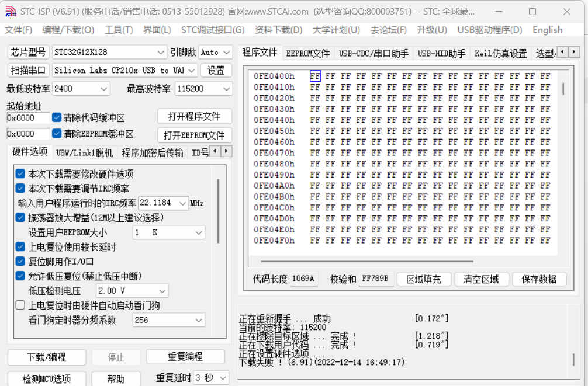Minimize the STC-ISP window
This screenshot has height=386, width=588.
[x=499, y=12]
